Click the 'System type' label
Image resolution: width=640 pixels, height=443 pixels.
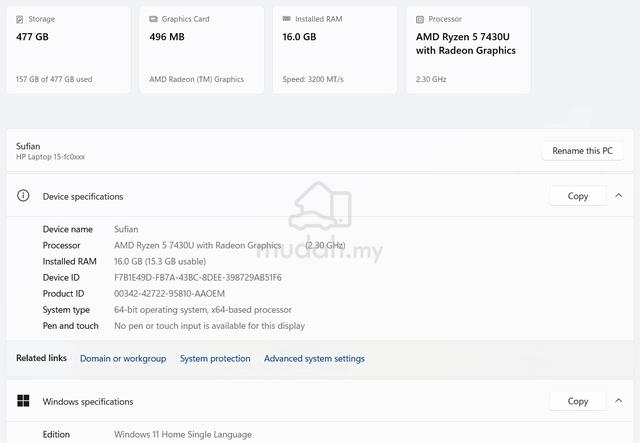pyautogui.click(x=66, y=310)
